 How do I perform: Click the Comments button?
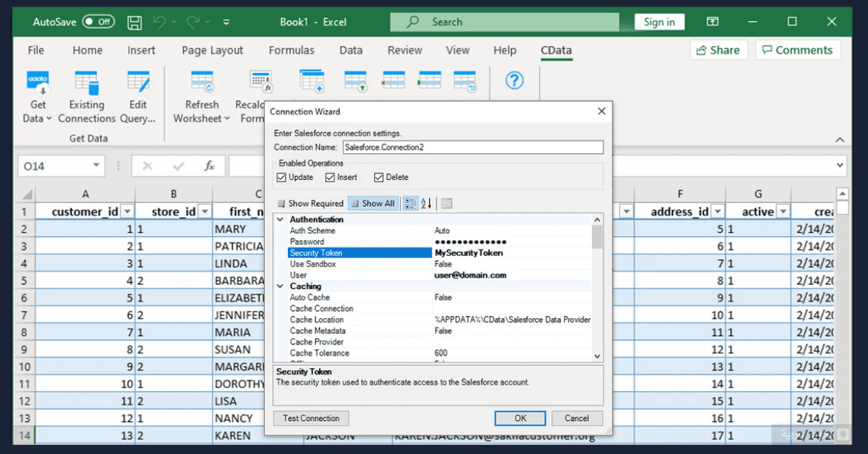pos(798,50)
